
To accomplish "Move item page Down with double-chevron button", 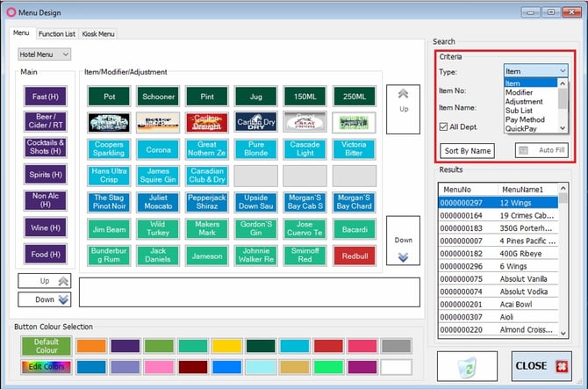I will (x=403, y=241).
